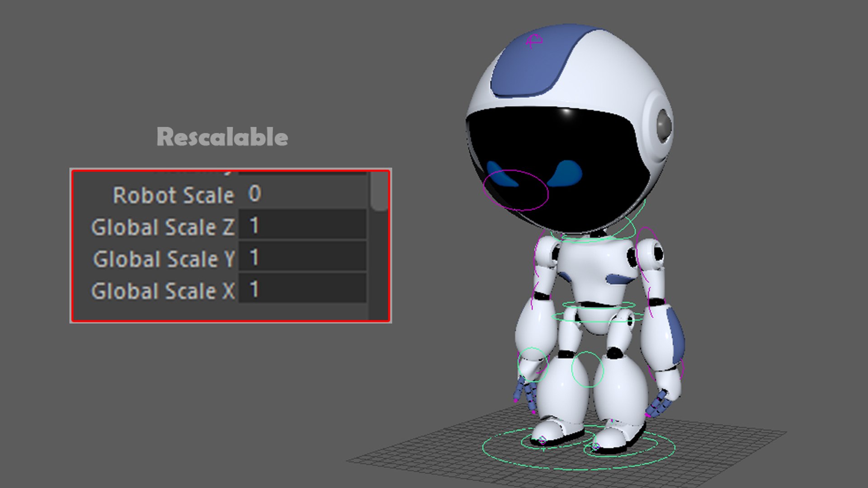Click the Global Scale Z input field
868x488 pixels.
302,225
